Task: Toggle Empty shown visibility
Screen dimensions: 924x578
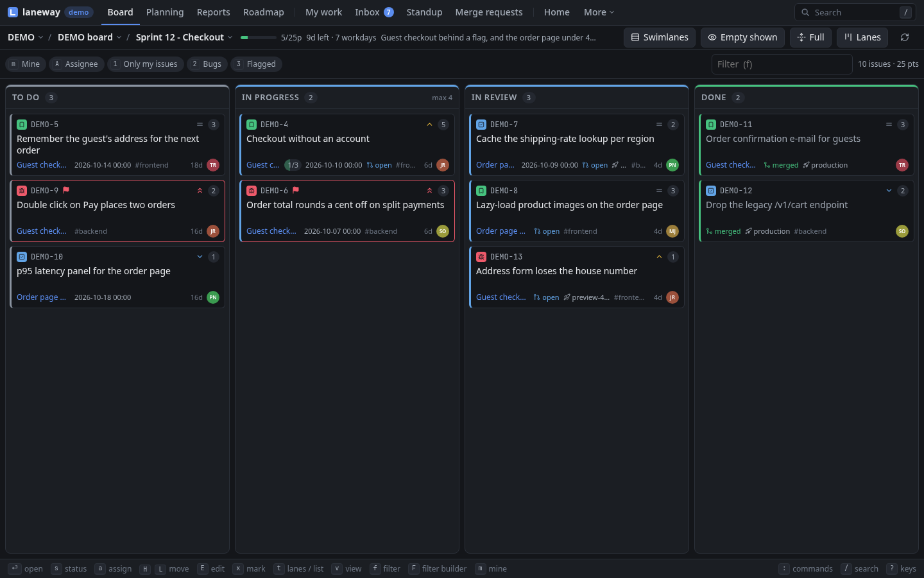Action: pos(742,37)
